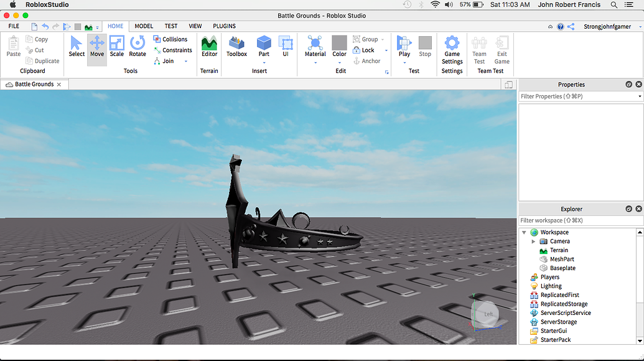Select MeshPart in the Explorer
Viewport: 644px width, 361px height.
point(562,259)
